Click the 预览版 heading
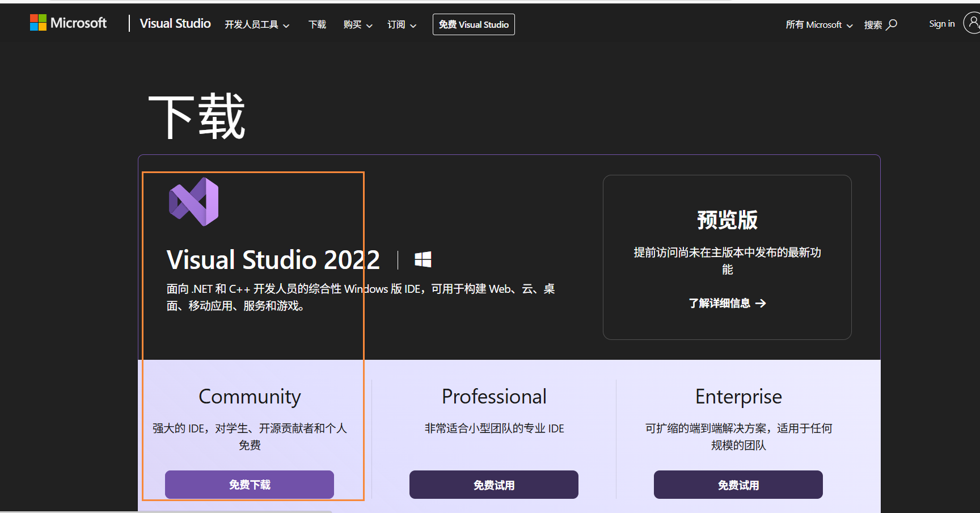Screen dimensions: 980x513 (727, 220)
